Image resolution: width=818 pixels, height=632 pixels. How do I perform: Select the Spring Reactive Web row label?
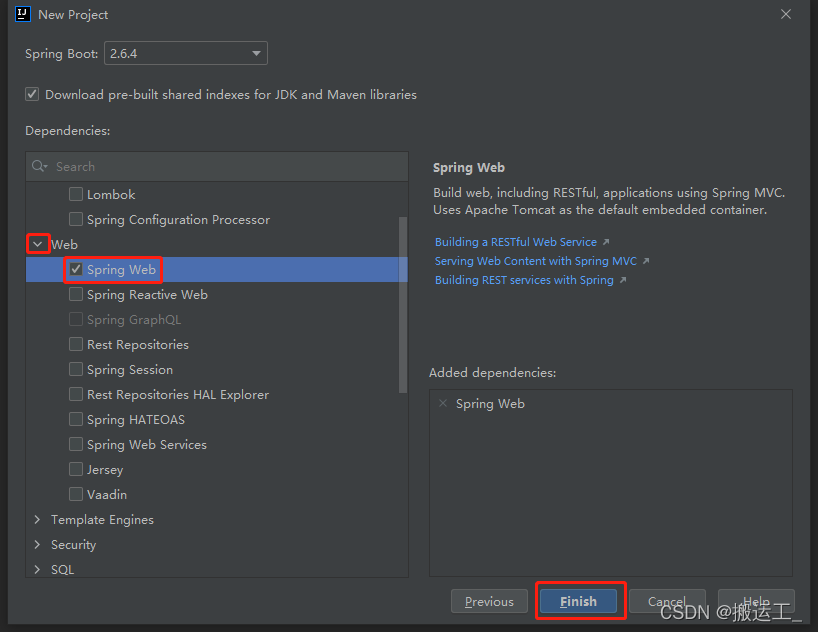pos(147,295)
